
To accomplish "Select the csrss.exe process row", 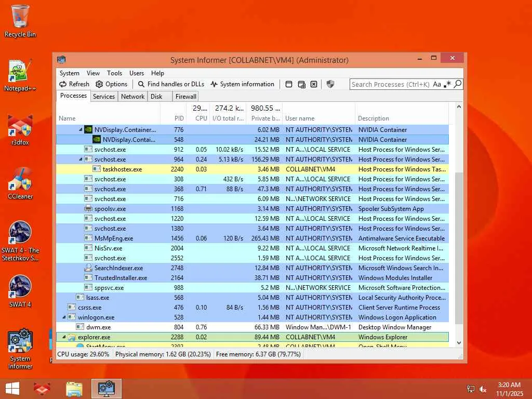I will [x=252, y=308].
